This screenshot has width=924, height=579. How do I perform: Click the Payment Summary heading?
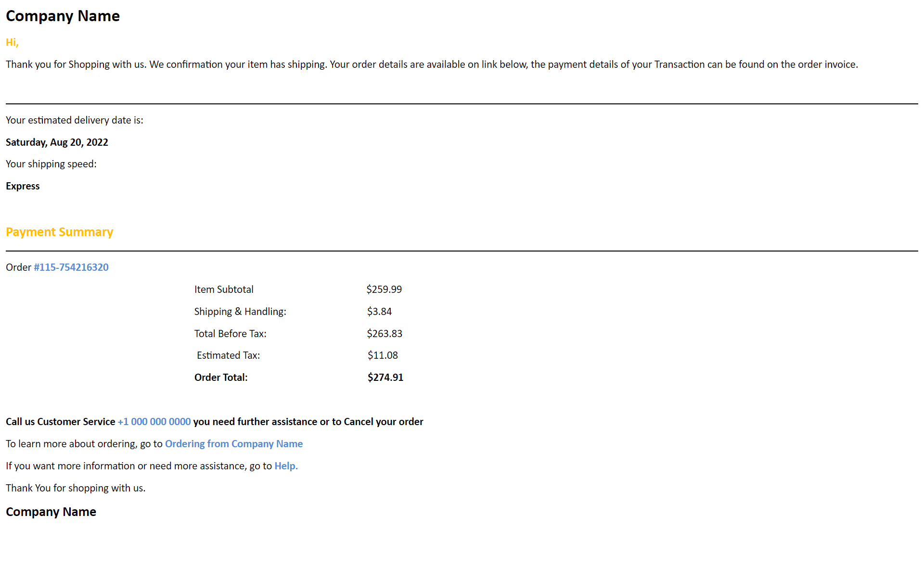click(59, 232)
